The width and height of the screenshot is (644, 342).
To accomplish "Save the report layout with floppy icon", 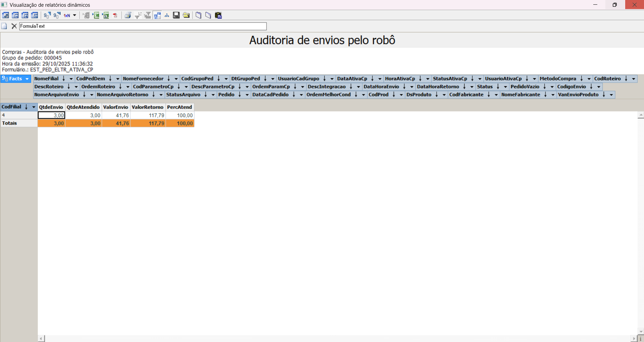I will pos(176,15).
